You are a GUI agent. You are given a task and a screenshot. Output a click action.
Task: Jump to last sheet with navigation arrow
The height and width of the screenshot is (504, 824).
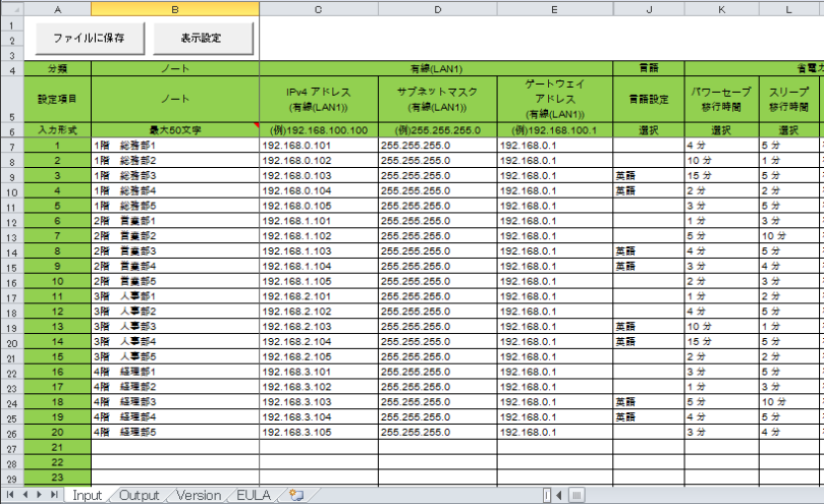[x=54, y=494]
